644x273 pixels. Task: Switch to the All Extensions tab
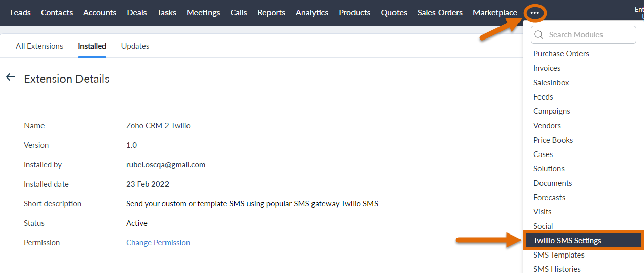(39, 46)
